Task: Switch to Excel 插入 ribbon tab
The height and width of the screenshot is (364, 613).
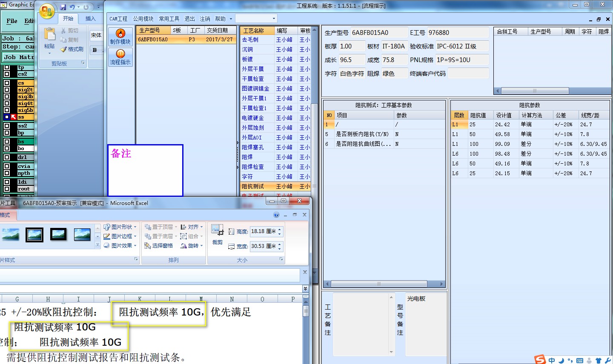Action: coord(90,18)
